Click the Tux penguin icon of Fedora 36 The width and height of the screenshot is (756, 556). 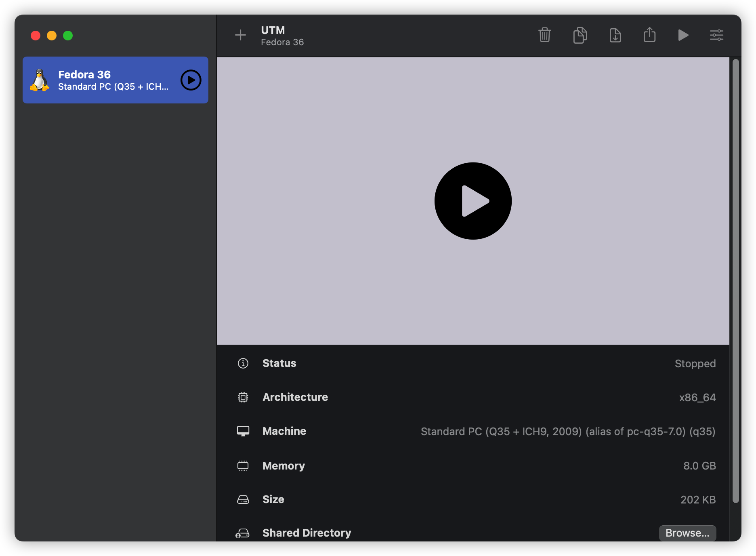pos(40,80)
